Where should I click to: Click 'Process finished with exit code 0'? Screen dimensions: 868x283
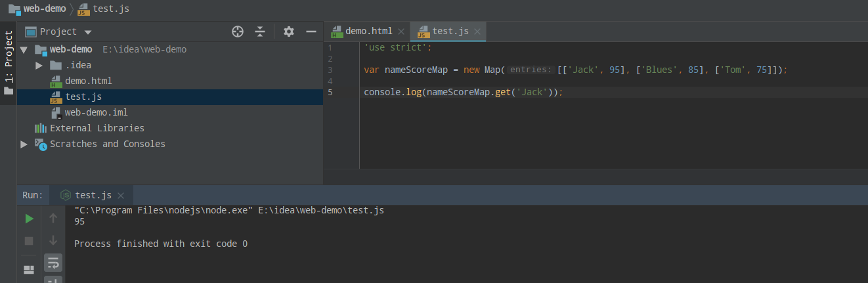161,244
